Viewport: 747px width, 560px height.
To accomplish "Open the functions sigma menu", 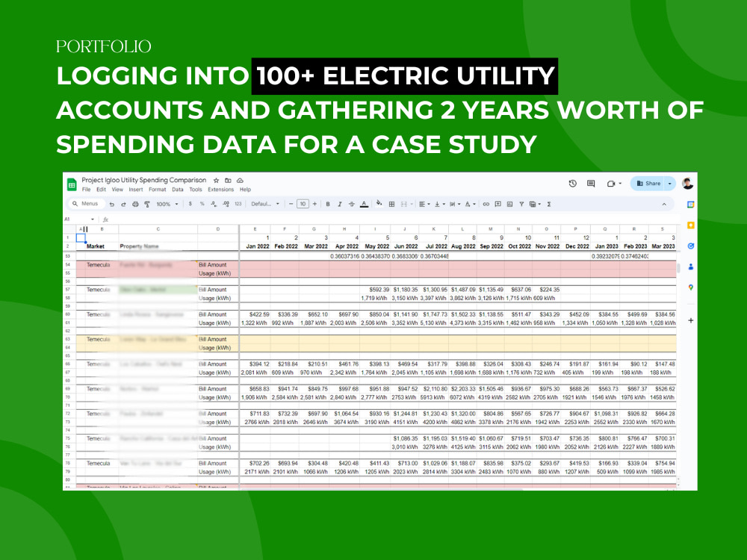I will point(549,205).
